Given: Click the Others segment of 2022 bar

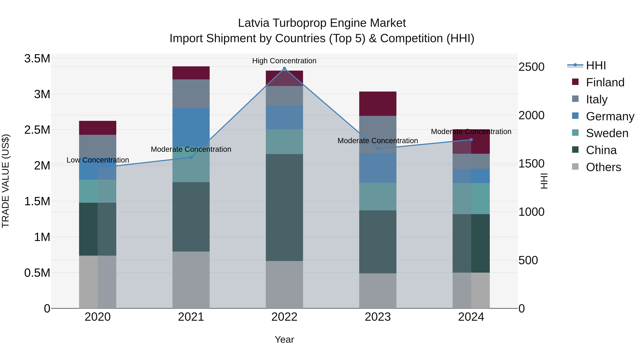Looking at the screenshot, I should [284, 285].
